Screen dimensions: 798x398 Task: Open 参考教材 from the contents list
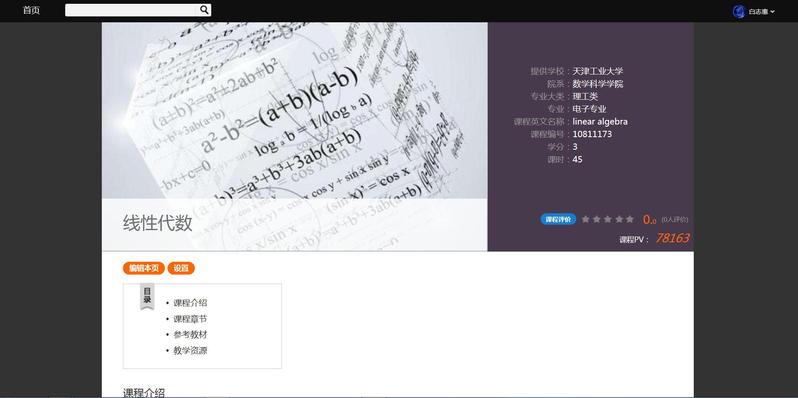[x=190, y=335]
